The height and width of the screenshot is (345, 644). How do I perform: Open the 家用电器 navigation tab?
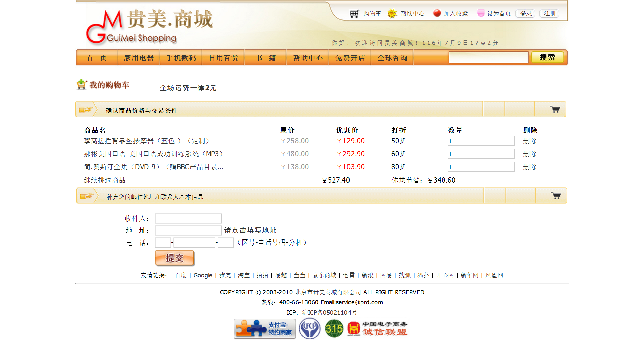click(139, 58)
